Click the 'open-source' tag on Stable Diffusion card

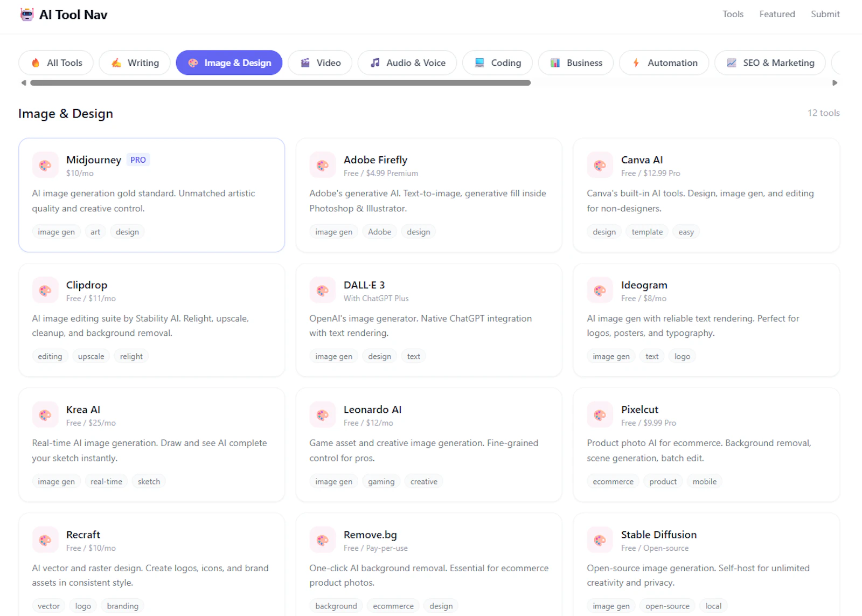668,606
